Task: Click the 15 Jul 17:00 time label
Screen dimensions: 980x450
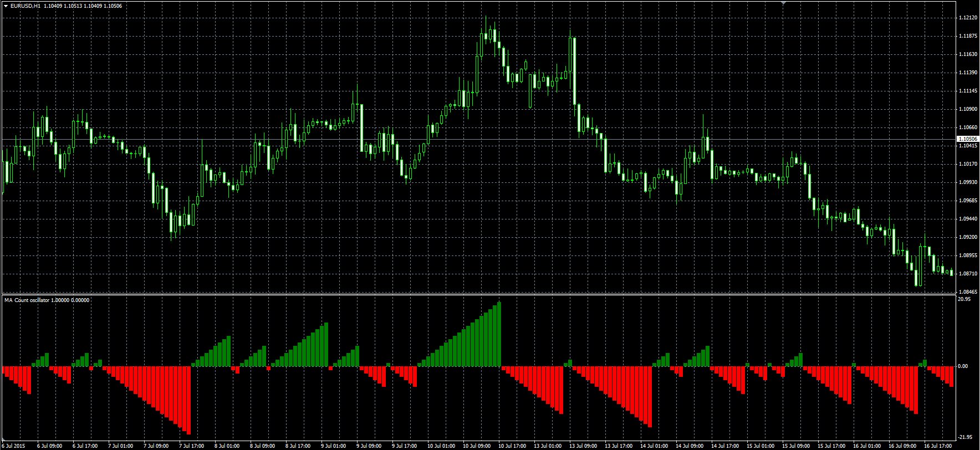Action: [x=831, y=446]
